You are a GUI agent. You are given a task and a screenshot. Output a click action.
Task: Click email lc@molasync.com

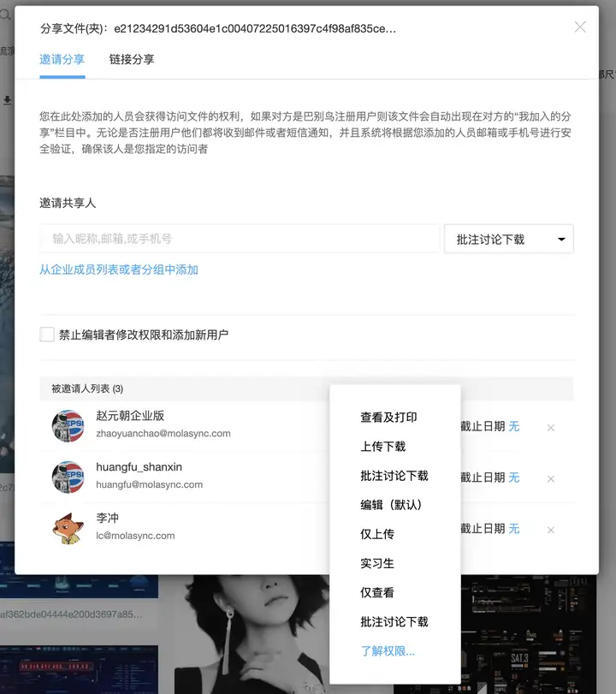tap(135, 536)
